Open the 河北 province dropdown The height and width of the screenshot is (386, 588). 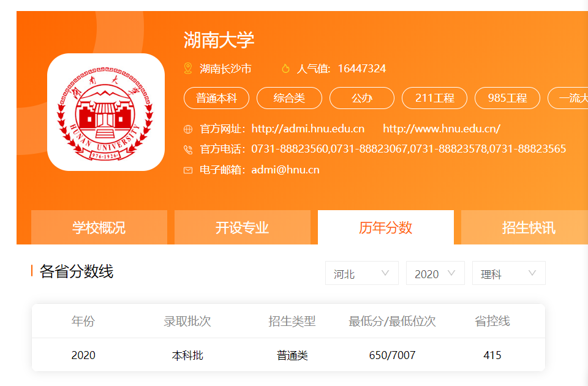[362, 273]
